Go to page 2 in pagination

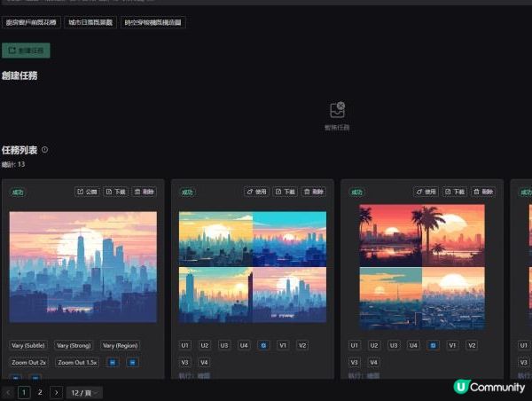pos(40,392)
